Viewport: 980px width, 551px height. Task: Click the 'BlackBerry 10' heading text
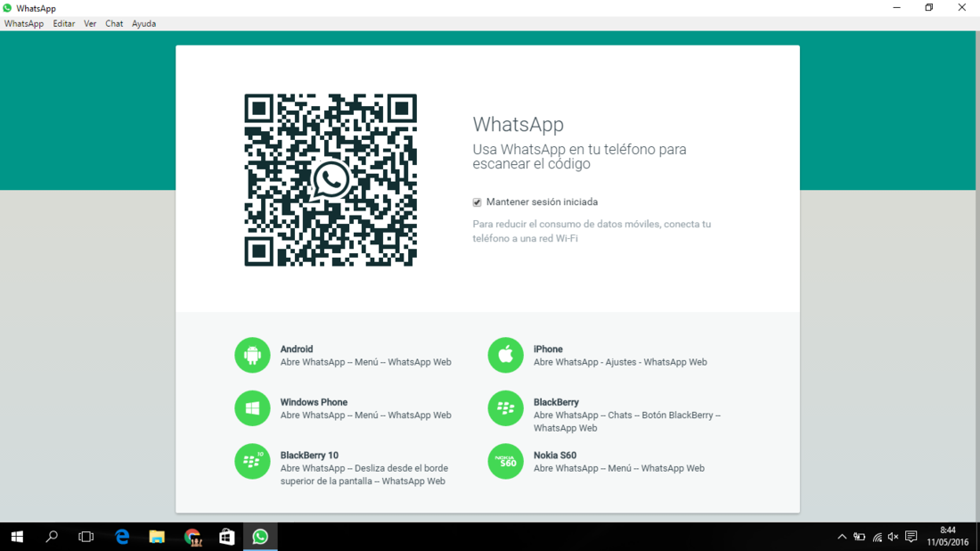pos(309,456)
